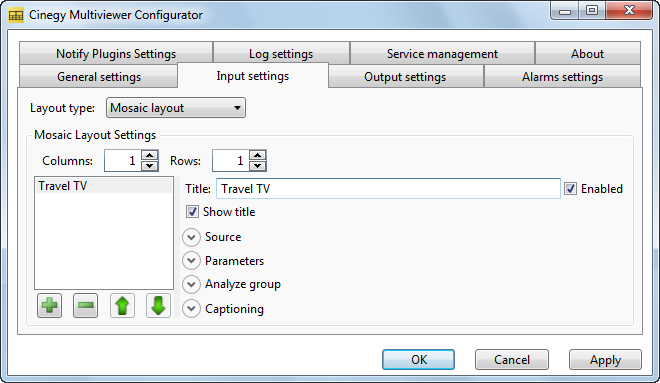
Task: Maximize the Configurator window
Action: [592, 11]
